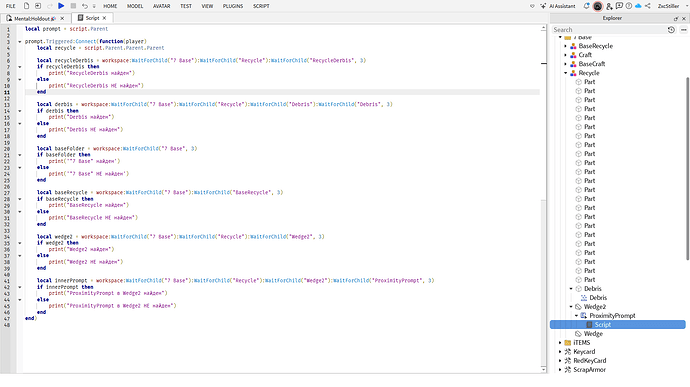Open the feedback chat bubble icon

(619, 6)
